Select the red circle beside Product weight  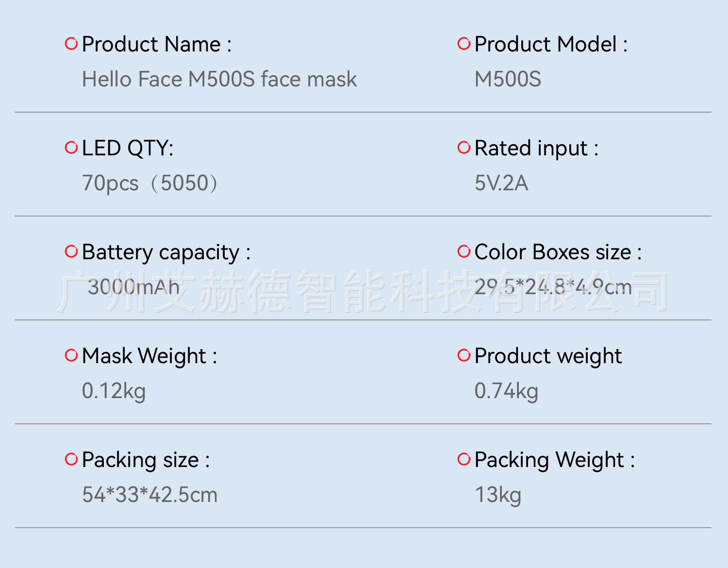[x=464, y=355]
